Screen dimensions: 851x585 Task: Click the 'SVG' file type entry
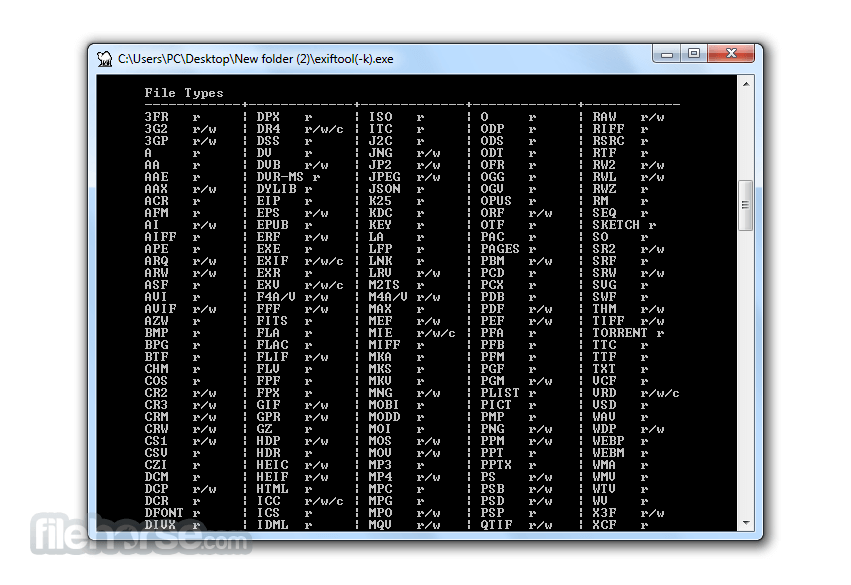coord(605,285)
